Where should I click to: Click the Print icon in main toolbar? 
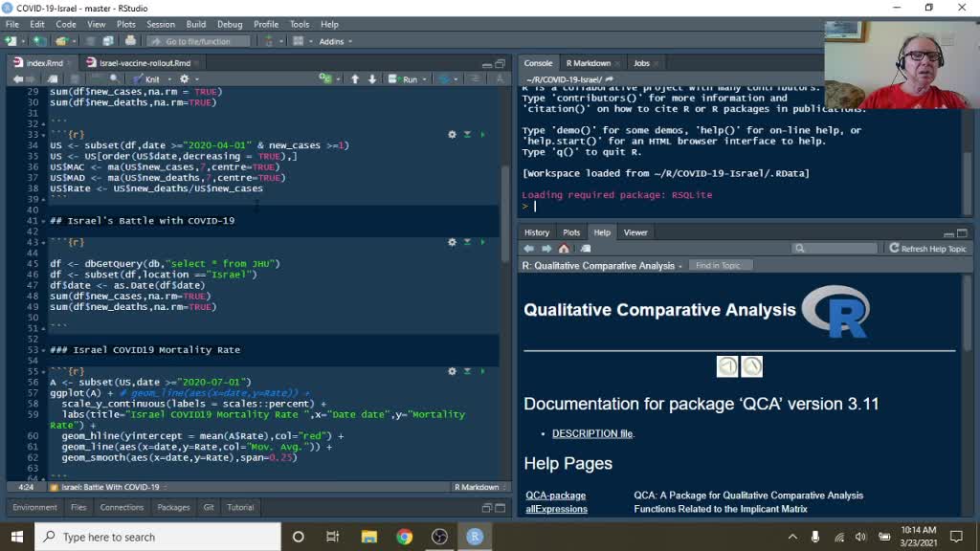click(130, 41)
